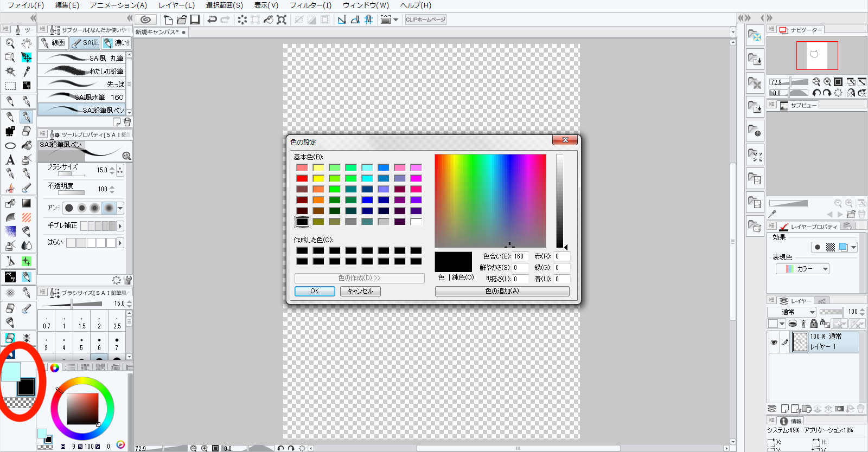Hide レイヤー 1 with eye icon
Image resolution: width=868 pixels, height=452 pixels.
[774, 342]
